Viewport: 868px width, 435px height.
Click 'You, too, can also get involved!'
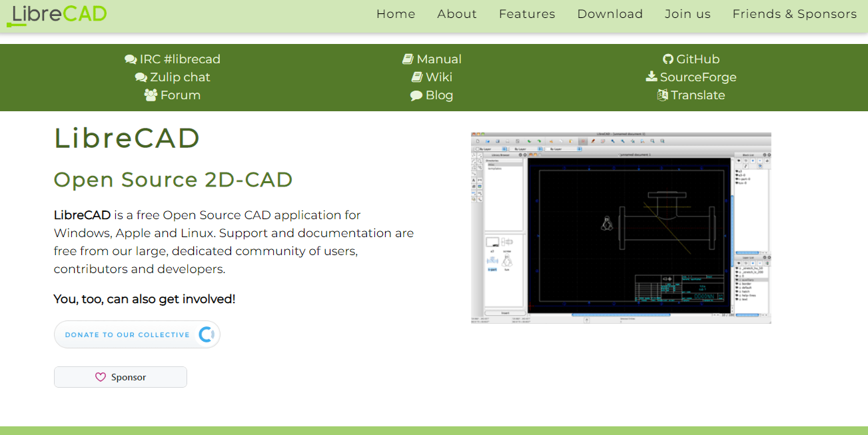pyautogui.click(x=145, y=299)
